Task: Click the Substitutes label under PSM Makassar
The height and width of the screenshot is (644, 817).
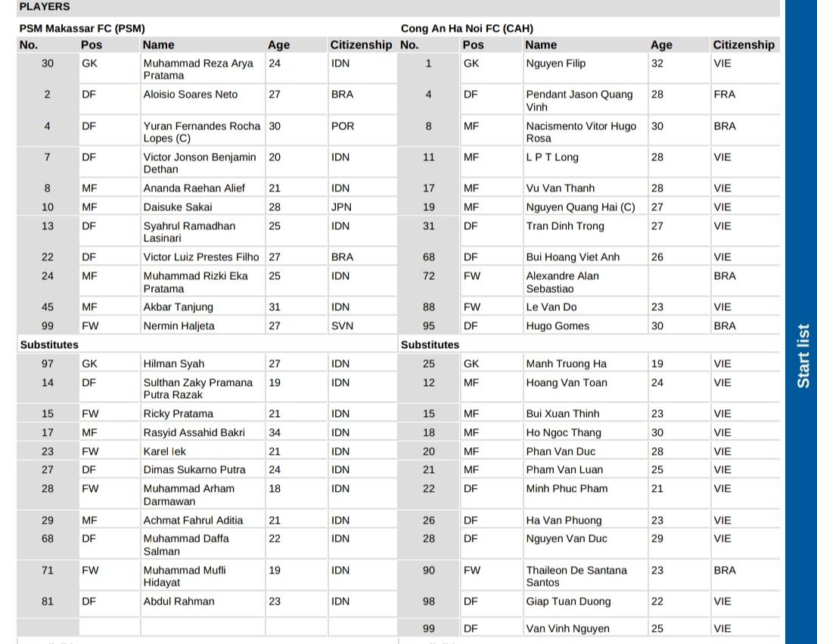Action: point(49,345)
